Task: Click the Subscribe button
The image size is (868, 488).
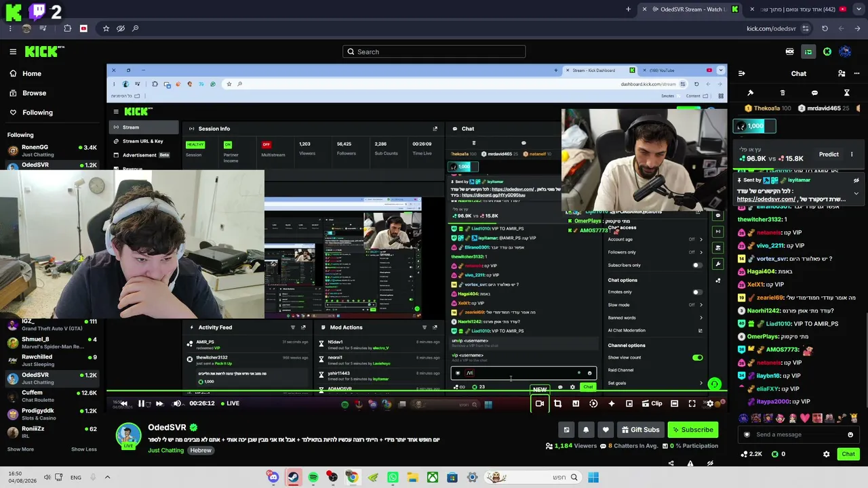Action: [693, 430]
